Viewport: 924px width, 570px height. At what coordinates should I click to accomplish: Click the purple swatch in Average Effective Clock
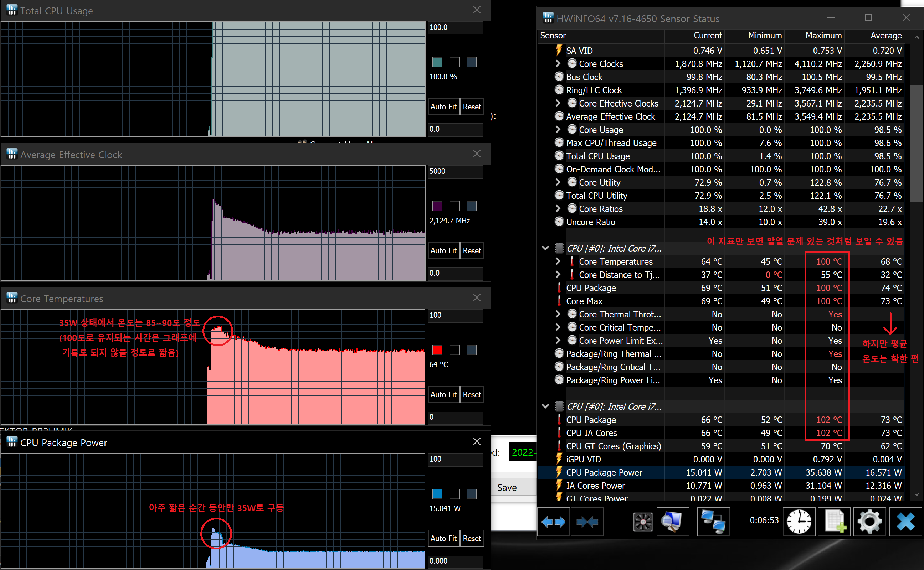pyautogui.click(x=437, y=206)
